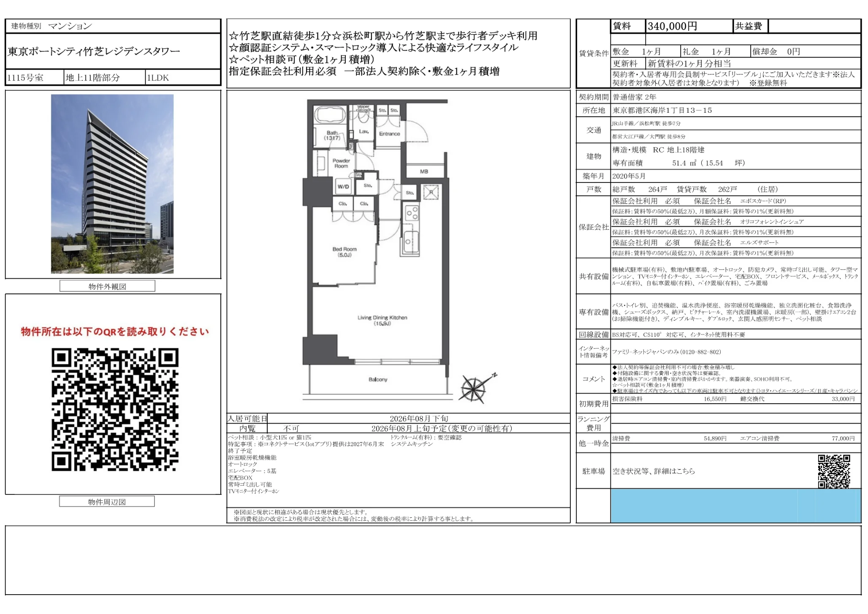Select the 'Living Dining Kitchen (15.9J)' label
The height and width of the screenshot is (614, 868).
[382, 321]
